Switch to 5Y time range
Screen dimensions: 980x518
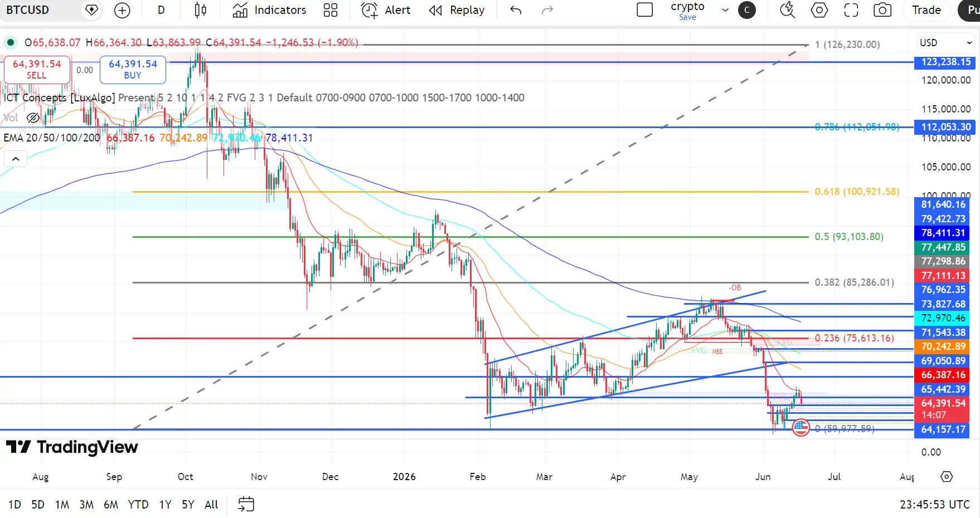point(188,505)
